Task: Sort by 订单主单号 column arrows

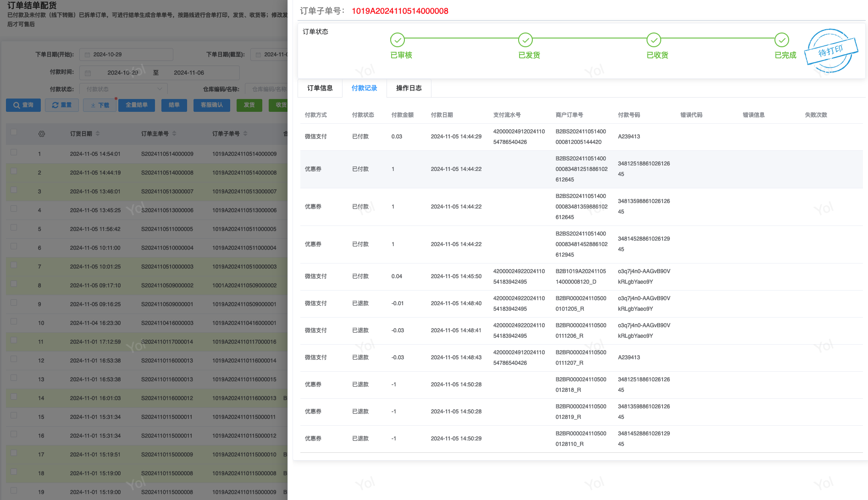Action: (x=174, y=134)
